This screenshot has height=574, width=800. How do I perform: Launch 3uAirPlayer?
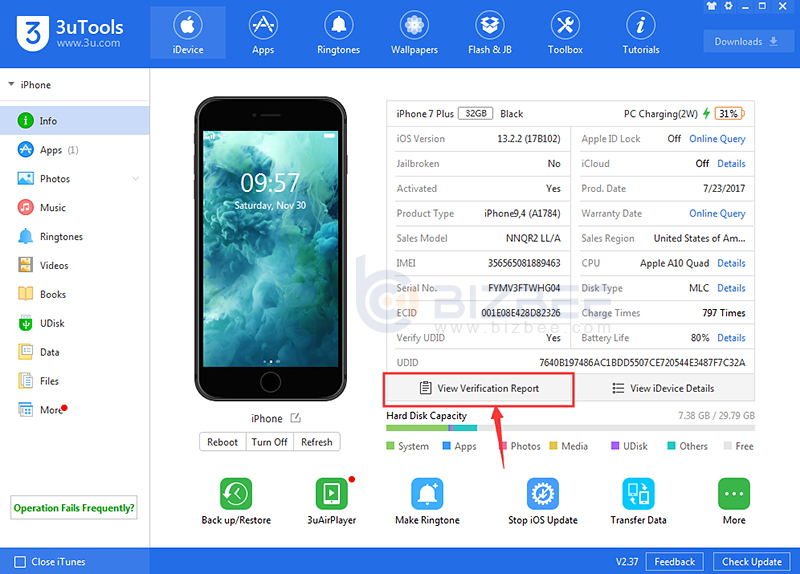332,502
